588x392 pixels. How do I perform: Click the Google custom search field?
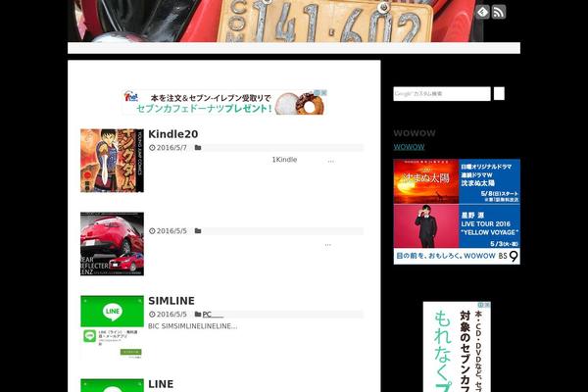pyautogui.click(x=442, y=94)
